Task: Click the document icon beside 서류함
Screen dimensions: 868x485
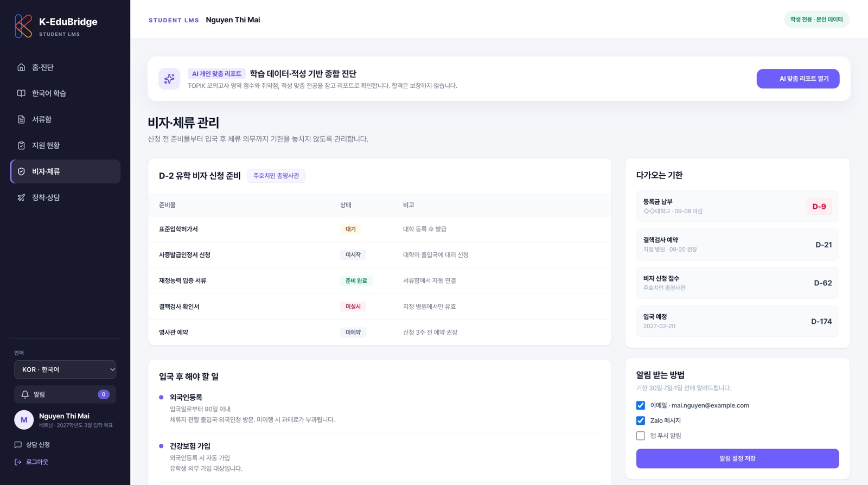Action: click(21, 119)
